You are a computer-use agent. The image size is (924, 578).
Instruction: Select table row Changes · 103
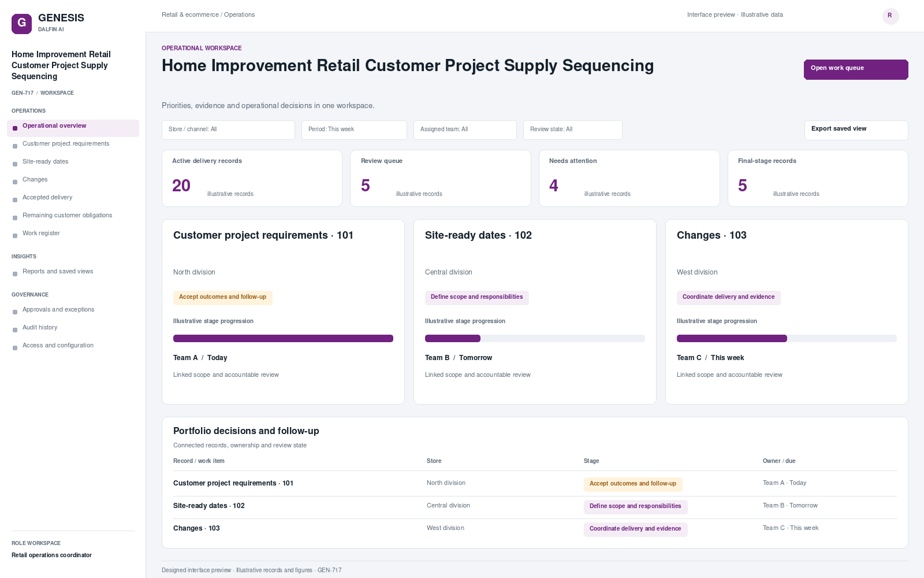[535, 529]
